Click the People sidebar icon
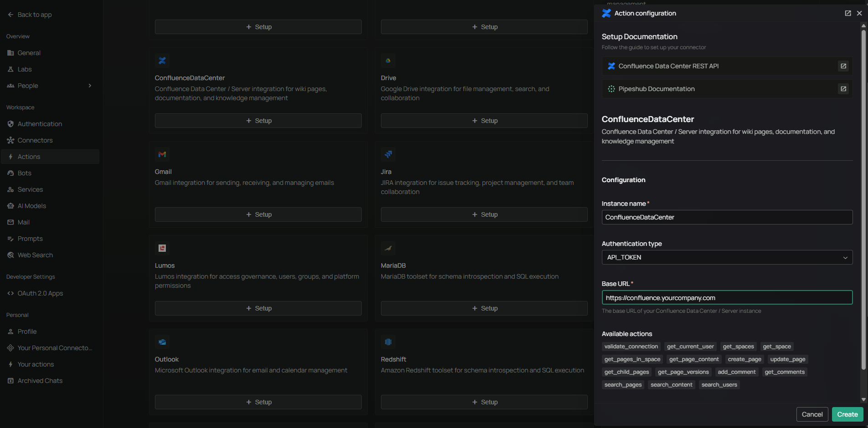This screenshot has width=868, height=428. (10, 86)
